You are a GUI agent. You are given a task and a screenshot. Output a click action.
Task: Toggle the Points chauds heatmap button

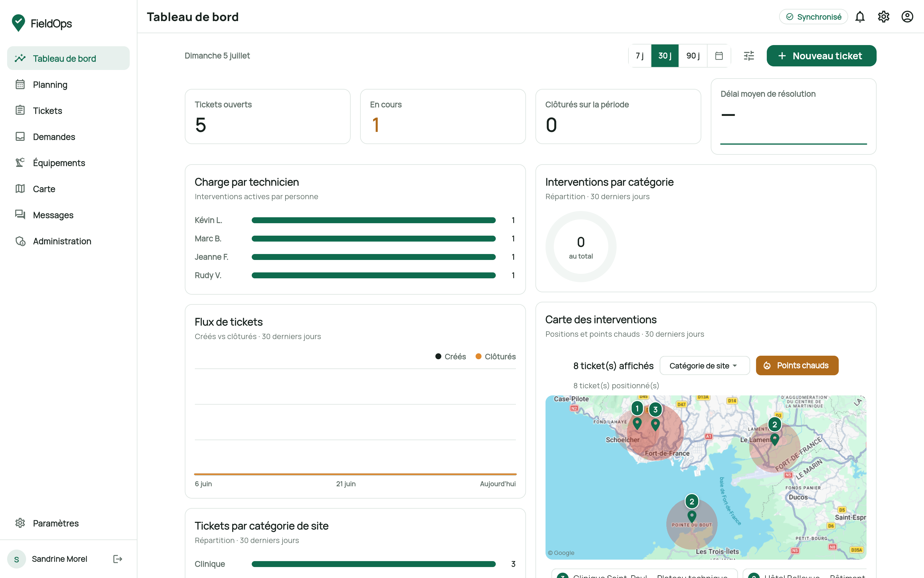[797, 365]
